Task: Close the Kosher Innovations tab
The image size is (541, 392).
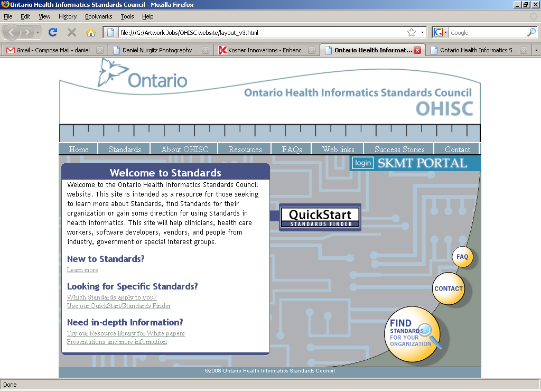Action: tap(312, 50)
